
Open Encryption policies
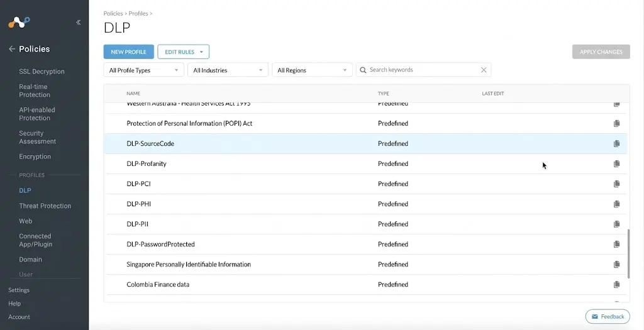click(35, 157)
